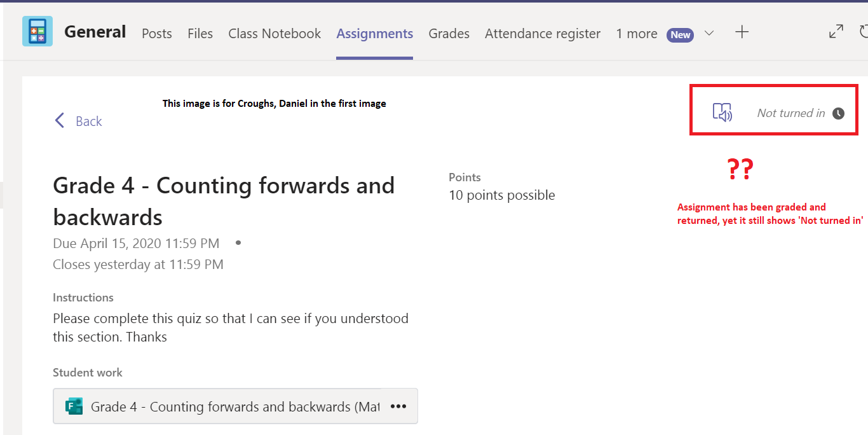Open the Grade 4 Counting quiz attachment
868x435 pixels.
[x=235, y=406]
